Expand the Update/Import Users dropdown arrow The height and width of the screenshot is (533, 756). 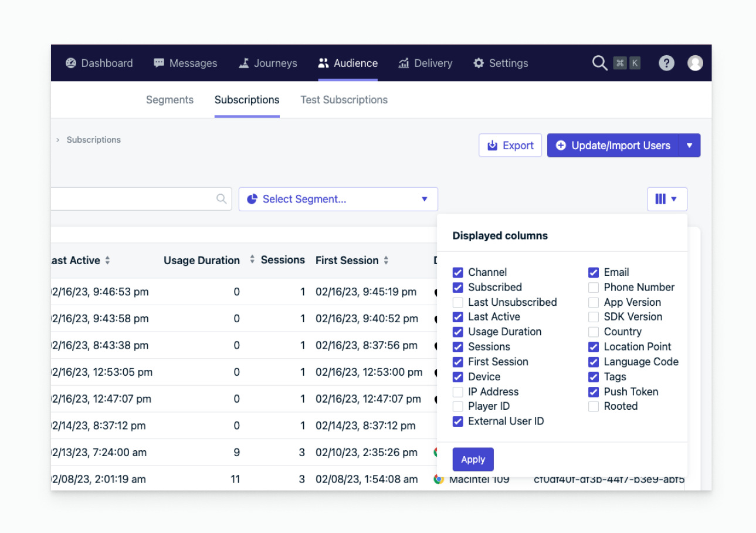[x=690, y=146]
